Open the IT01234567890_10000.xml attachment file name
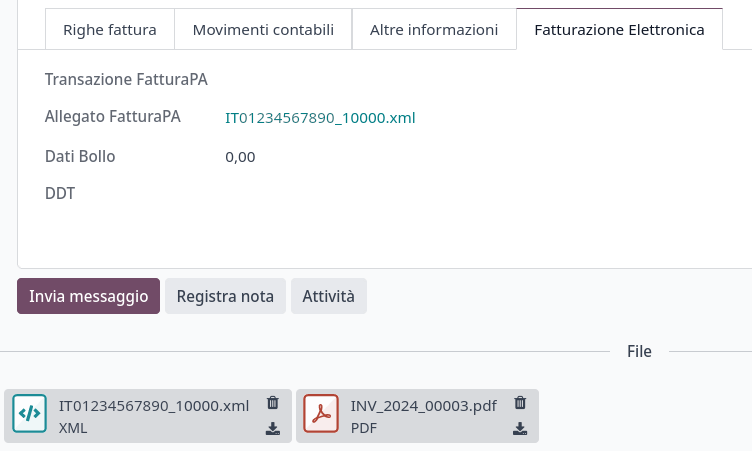 click(154, 405)
